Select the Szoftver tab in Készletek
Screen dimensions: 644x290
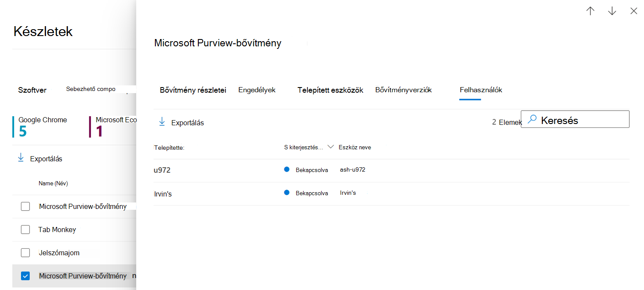[32, 90]
